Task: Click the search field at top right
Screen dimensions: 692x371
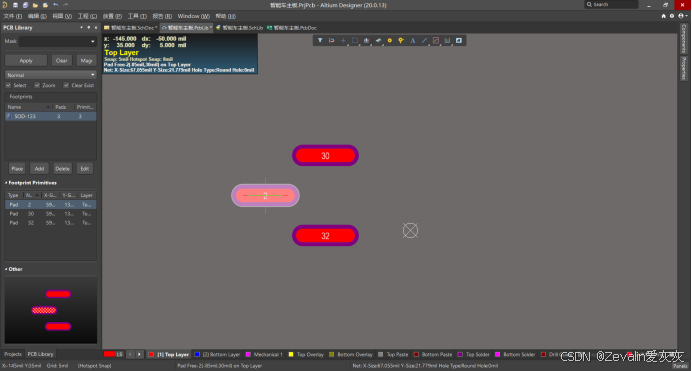Action: [611, 4]
